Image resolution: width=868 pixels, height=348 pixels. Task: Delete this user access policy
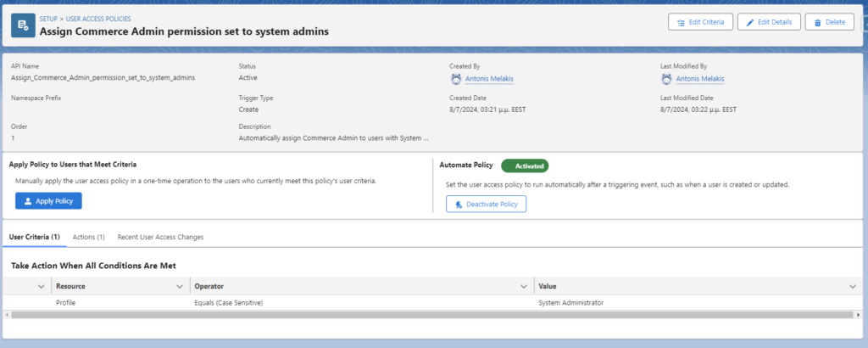pos(829,22)
